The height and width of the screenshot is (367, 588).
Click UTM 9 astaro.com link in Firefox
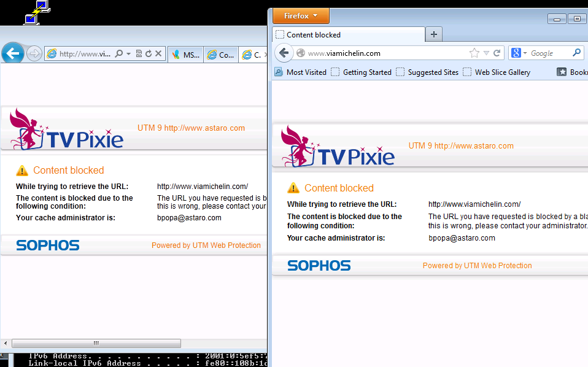click(x=461, y=145)
